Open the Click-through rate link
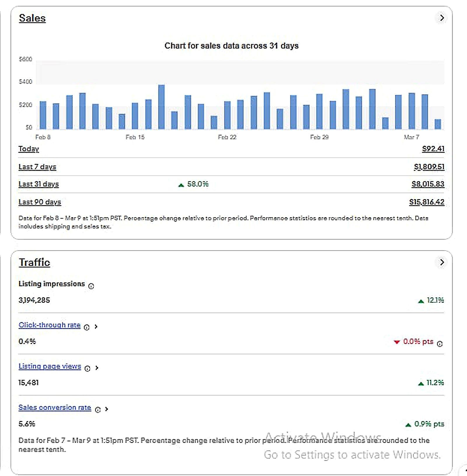 coord(50,325)
